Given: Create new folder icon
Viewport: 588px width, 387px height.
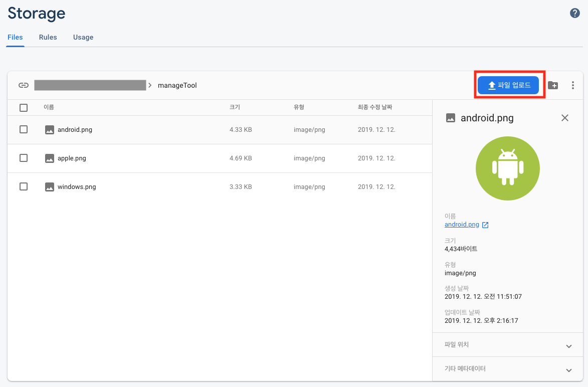Looking at the screenshot, I should pos(553,86).
